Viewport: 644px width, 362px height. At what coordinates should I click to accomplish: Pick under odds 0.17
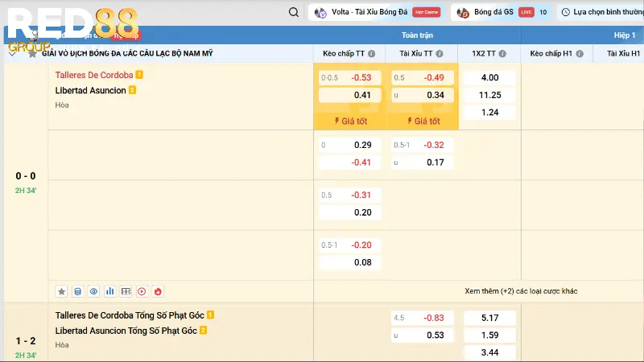422,162
